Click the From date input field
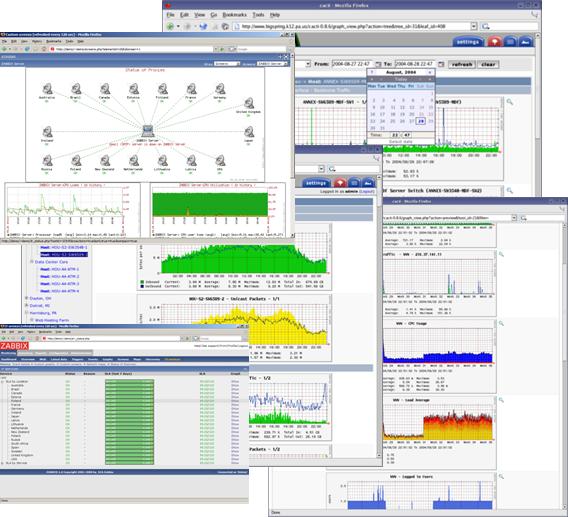Image resolution: width=568 pixels, height=517 pixels. click(351, 64)
